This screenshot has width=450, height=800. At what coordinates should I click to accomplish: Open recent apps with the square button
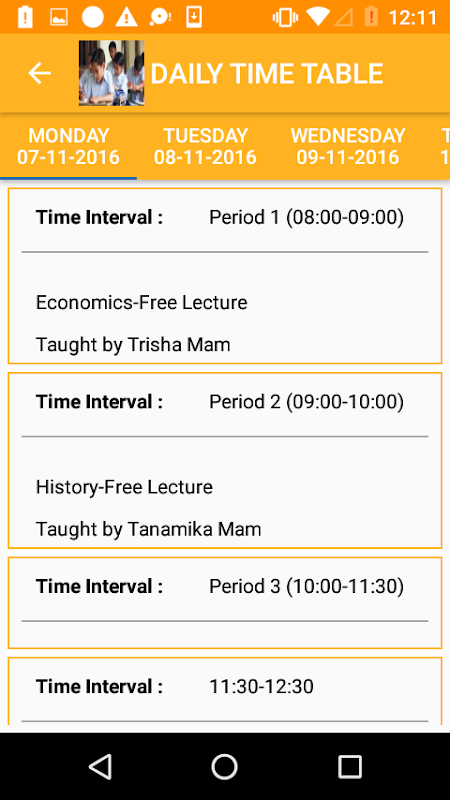(350, 766)
